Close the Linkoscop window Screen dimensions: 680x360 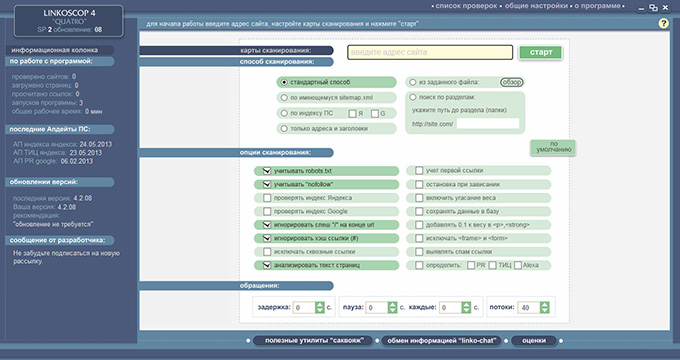click(665, 7)
